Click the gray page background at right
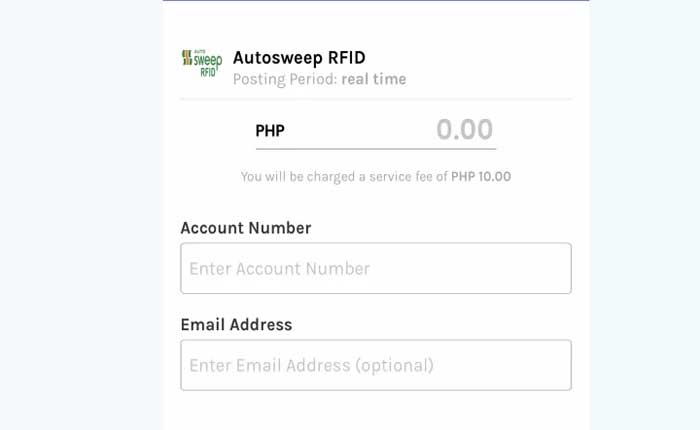This screenshot has width=700, height=430. coord(645,215)
